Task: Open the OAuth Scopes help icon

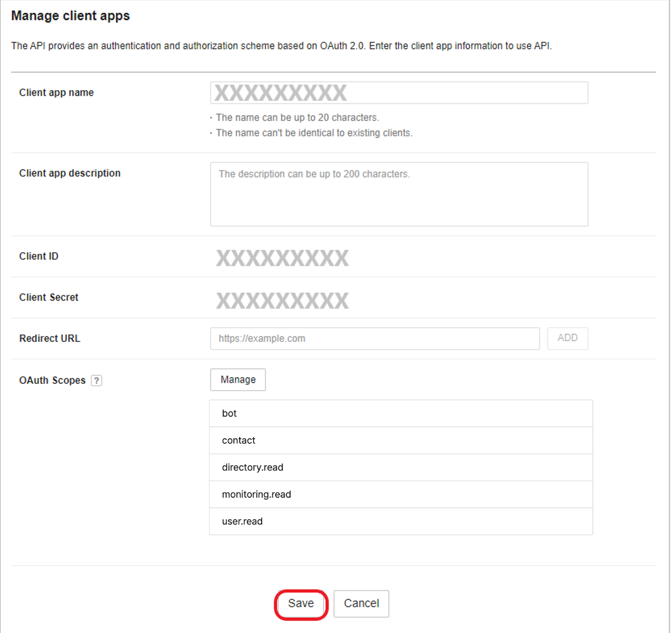Action: tap(96, 381)
